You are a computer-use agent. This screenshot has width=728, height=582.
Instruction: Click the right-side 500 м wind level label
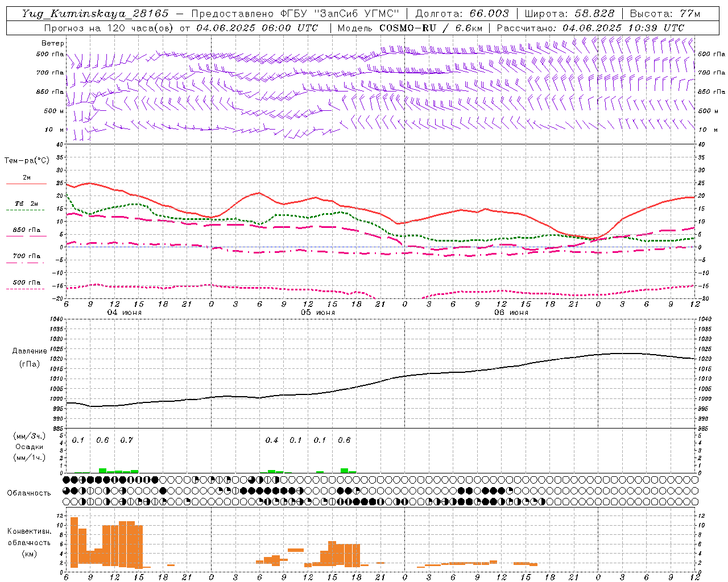point(709,111)
